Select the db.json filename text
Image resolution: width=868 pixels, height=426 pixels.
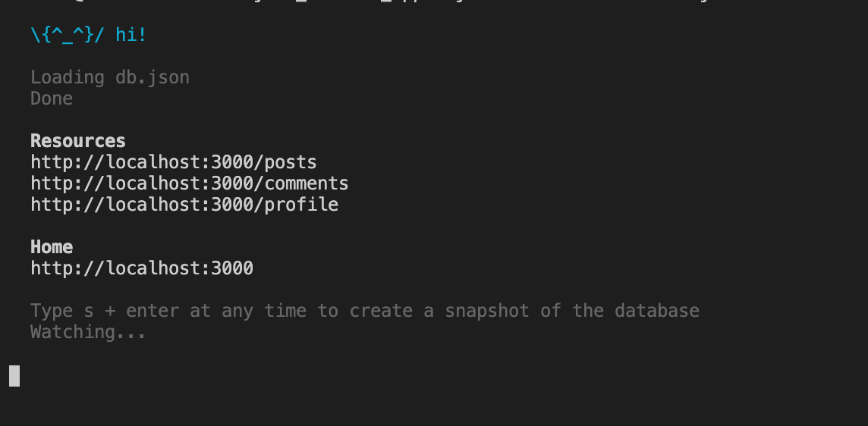click(153, 77)
